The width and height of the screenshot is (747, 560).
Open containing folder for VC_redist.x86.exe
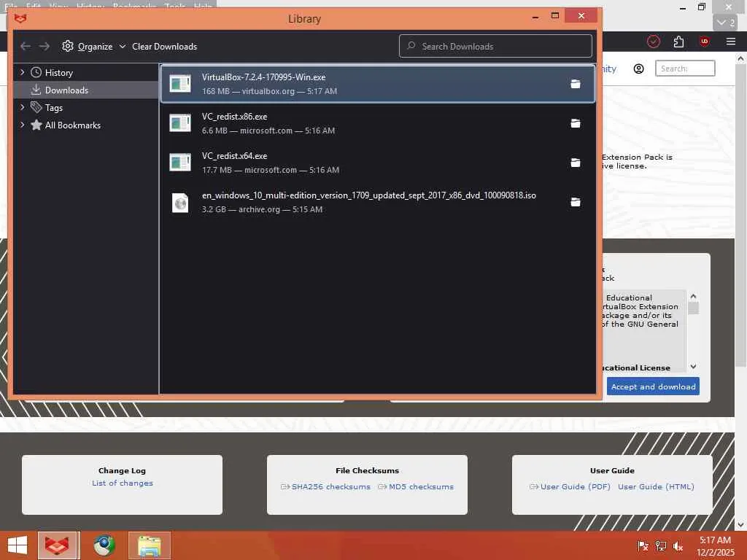pyautogui.click(x=576, y=124)
